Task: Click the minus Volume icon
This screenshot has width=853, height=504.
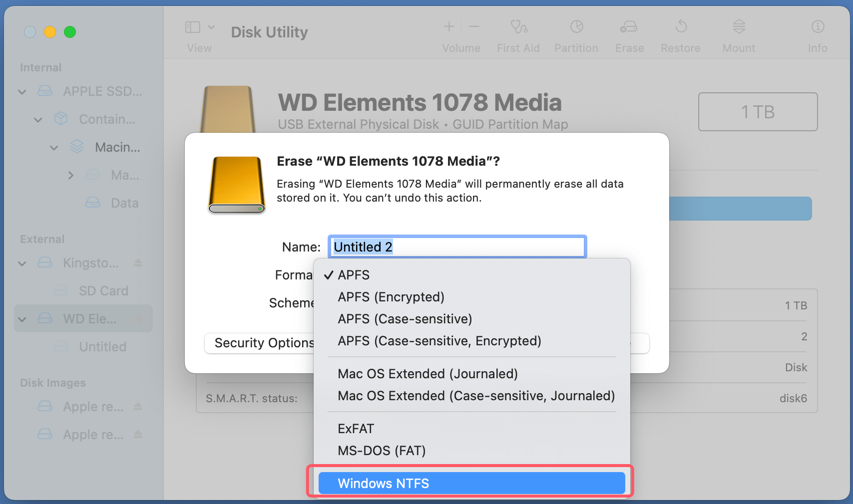Action: click(473, 26)
